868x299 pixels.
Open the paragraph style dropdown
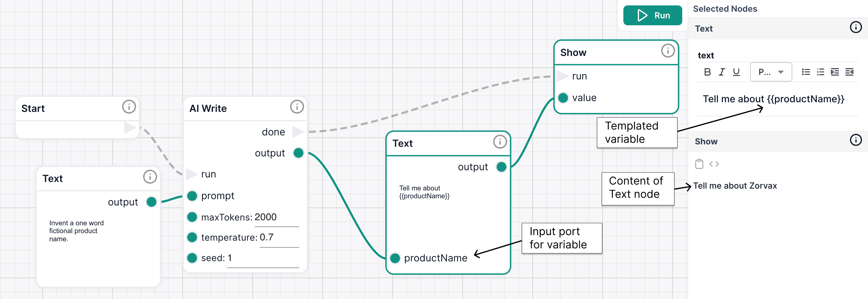tap(771, 72)
